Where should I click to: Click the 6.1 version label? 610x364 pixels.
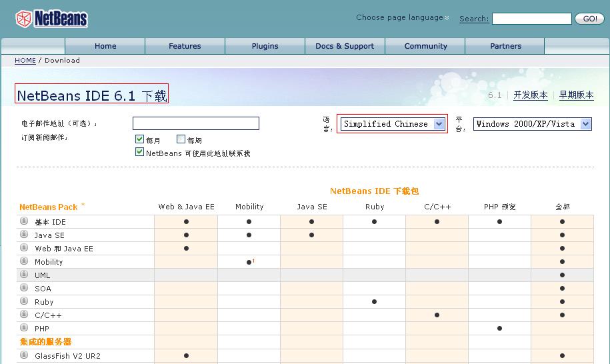click(495, 95)
